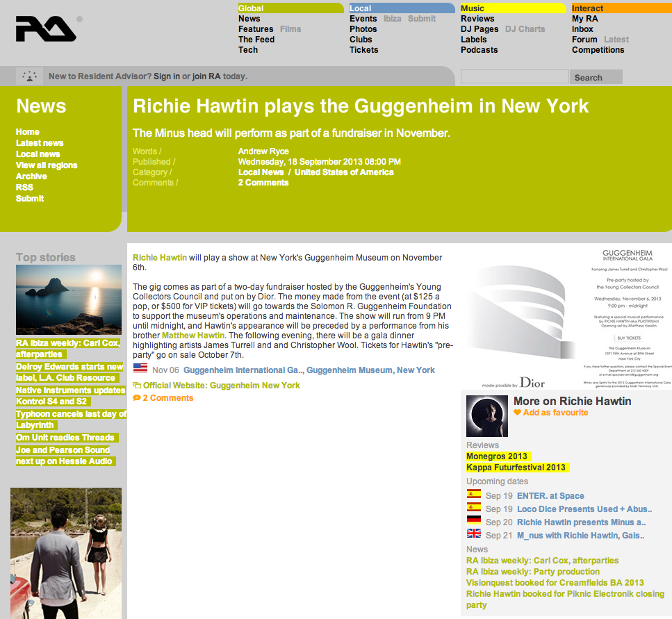Click the US flag icon next to Nov 06

(x=140, y=368)
